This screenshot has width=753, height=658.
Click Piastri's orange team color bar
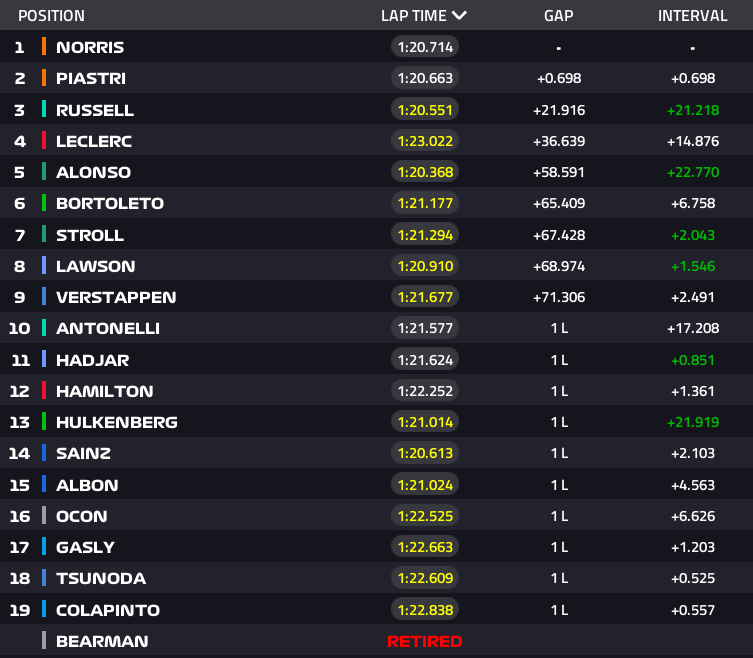[44, 78]
